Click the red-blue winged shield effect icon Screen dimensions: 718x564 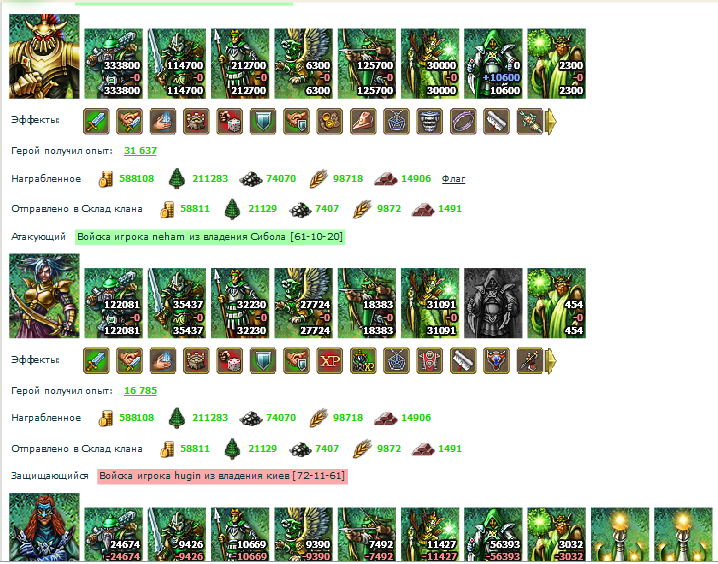coord(497,361)
